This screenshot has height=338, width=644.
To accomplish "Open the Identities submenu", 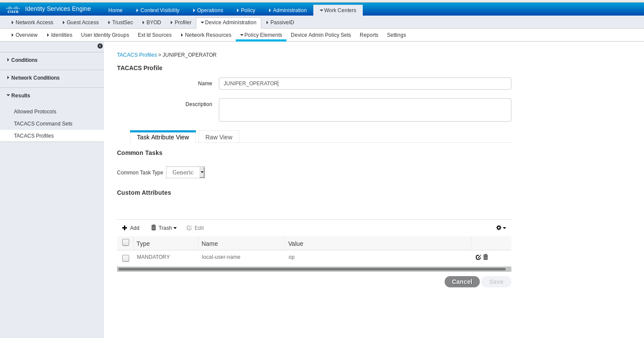I will [60, 35].
